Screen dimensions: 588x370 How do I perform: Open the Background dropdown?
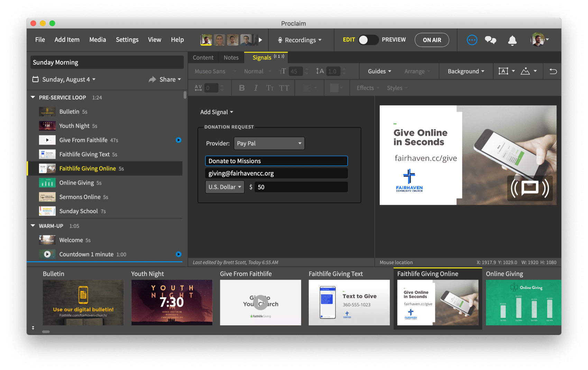466,71
